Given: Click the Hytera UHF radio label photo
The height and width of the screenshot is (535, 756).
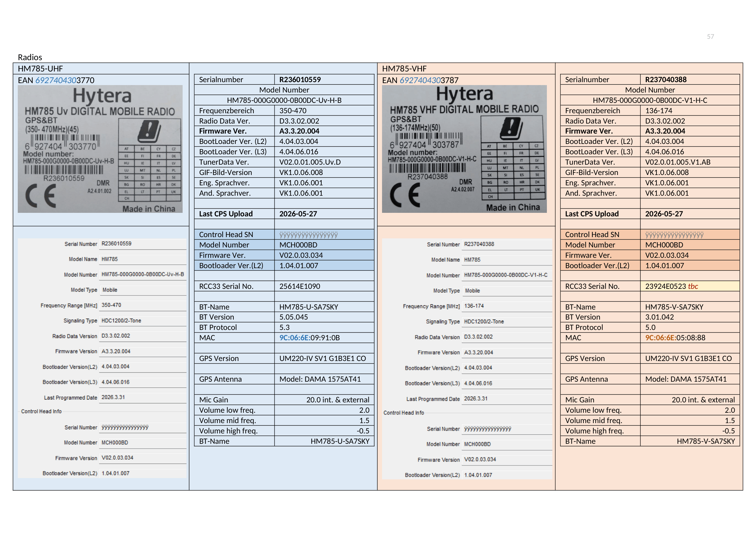Looking at the screenshot, I should click(100, 149).
